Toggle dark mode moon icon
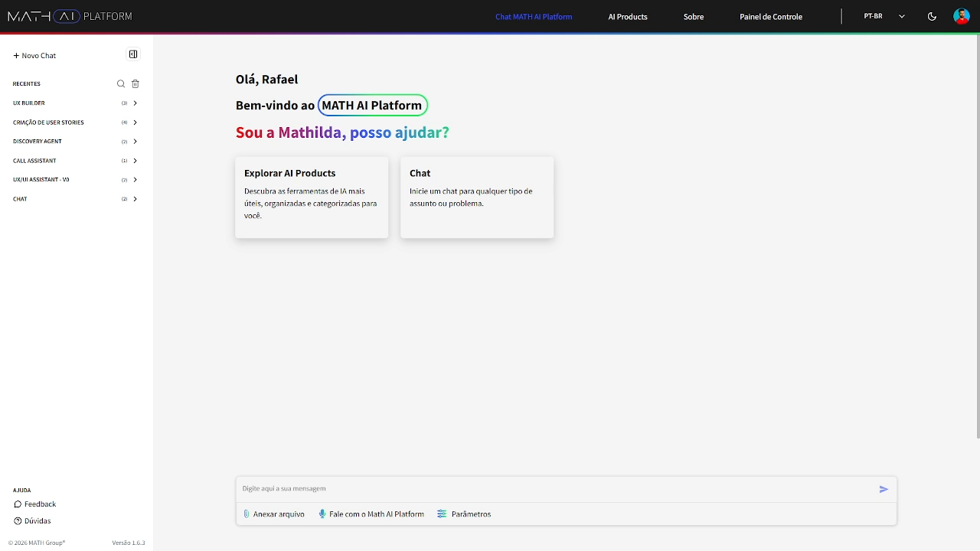The width and height of the screenshot is (980, 551). point(932,16)
